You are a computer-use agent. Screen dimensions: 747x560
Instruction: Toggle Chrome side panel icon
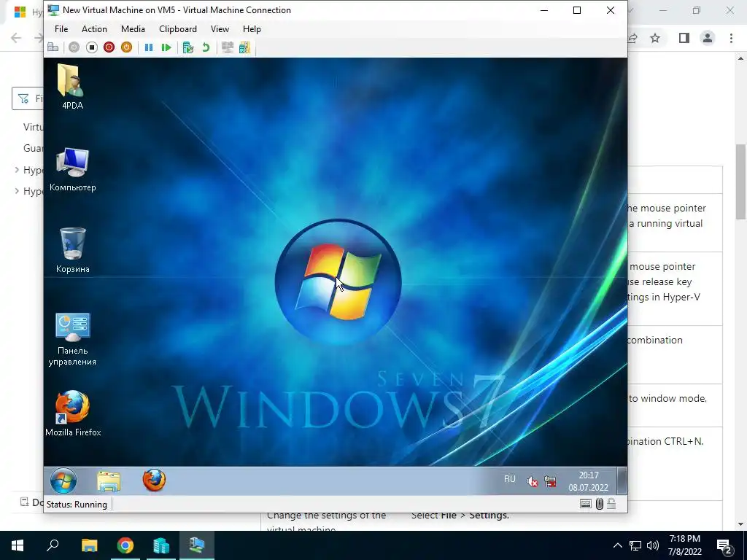684,38
